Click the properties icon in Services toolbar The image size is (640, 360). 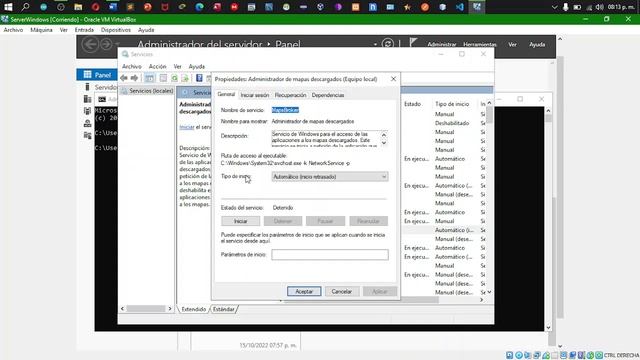pyautogui.click(x=163, y=78)
